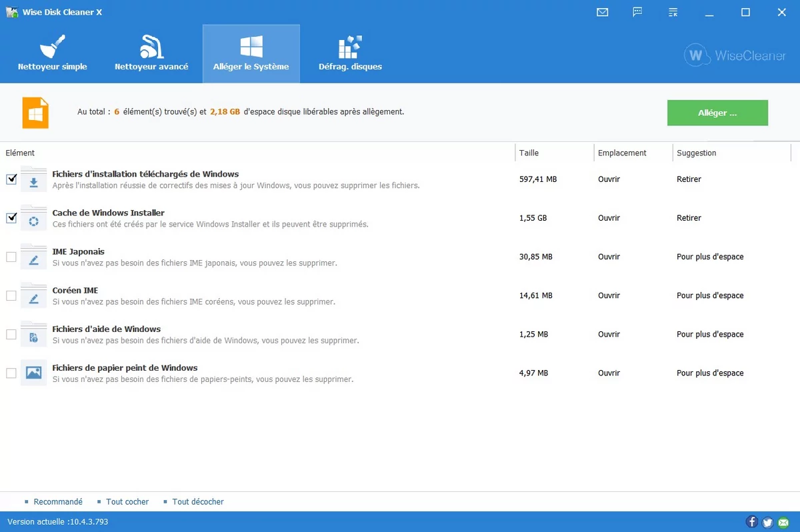
Task: Click the Emplacement column header
Action: click(x=633, y=153)
